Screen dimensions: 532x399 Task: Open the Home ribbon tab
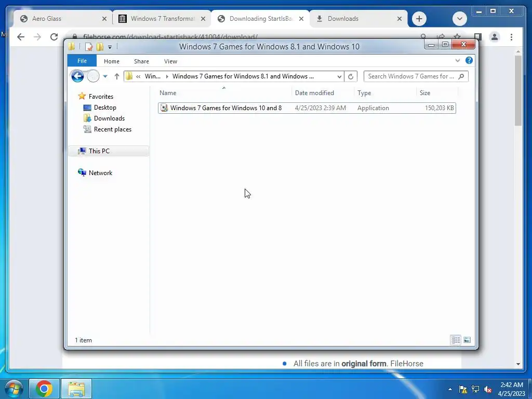click(x=112, y=61)
